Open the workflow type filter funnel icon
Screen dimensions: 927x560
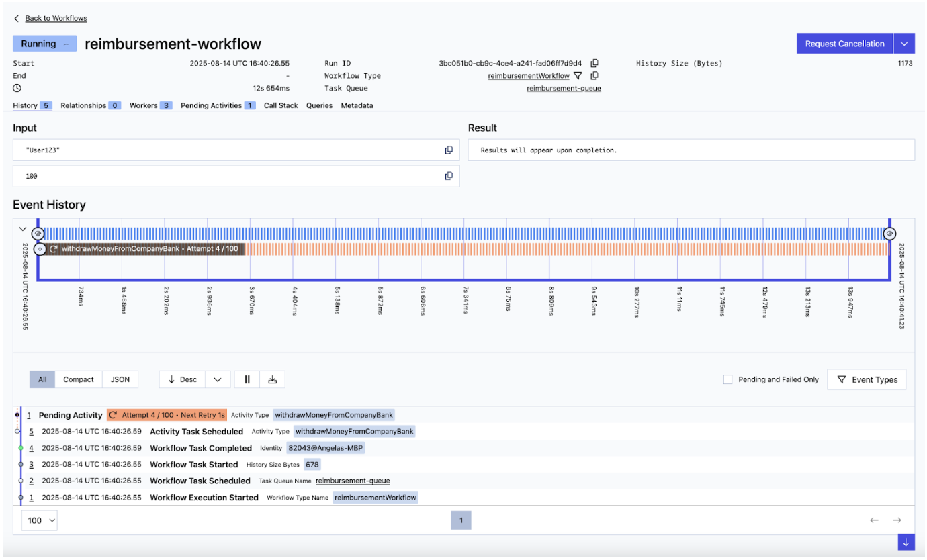coord(578,75)
